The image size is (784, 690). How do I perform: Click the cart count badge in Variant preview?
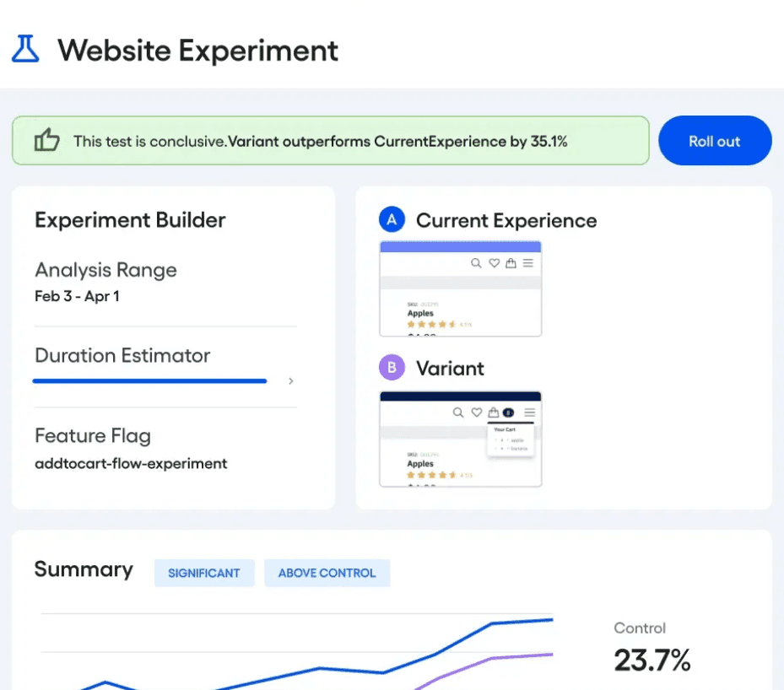(x=509, y=412)
